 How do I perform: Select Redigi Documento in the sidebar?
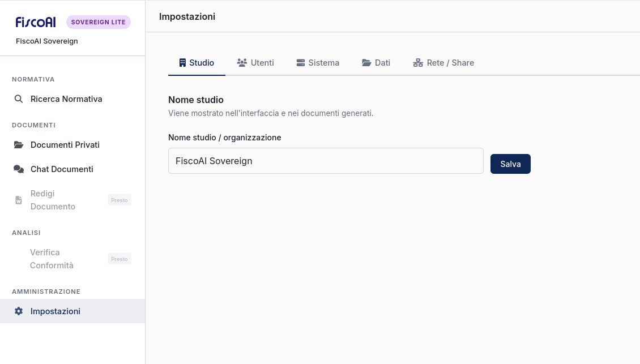[72, 200]
